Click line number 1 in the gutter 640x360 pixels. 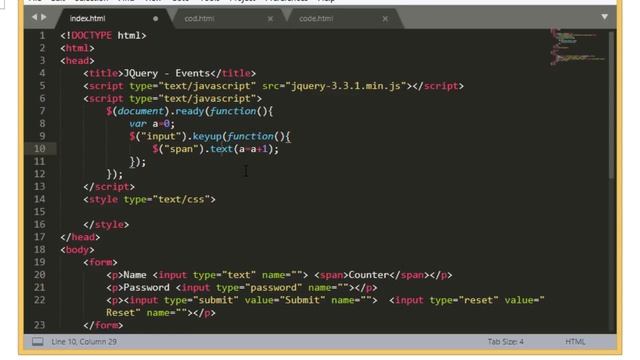(x=42, y=36)
